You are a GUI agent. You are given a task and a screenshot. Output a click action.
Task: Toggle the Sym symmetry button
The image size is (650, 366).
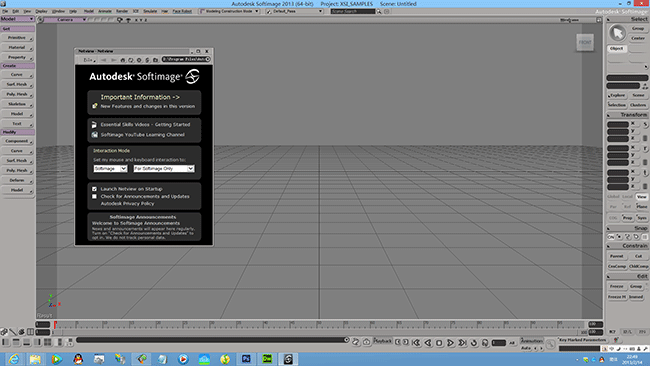tap(642, 218)
